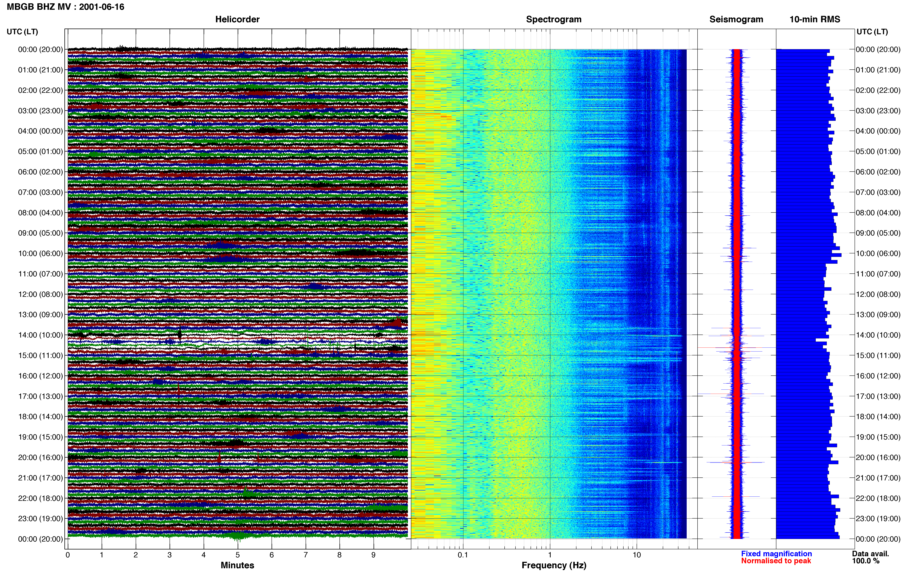Click the right time label '06:00 (02:00)'

click(878, 172)
